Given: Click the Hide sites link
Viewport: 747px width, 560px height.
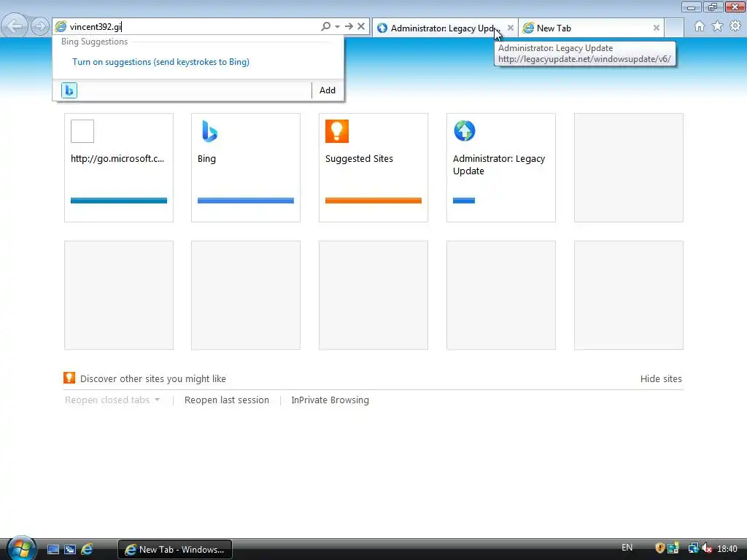Looking at the screenshot, I should tap(661, 379).
